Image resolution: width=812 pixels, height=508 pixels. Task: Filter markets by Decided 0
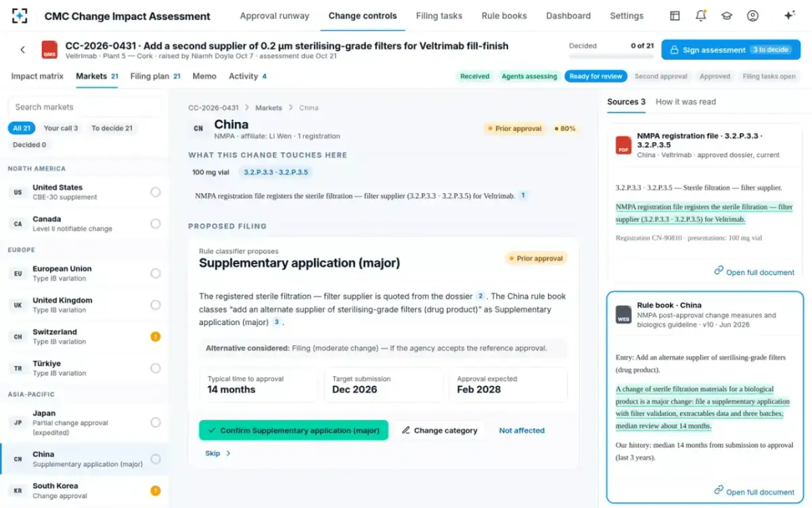point(30,144)
